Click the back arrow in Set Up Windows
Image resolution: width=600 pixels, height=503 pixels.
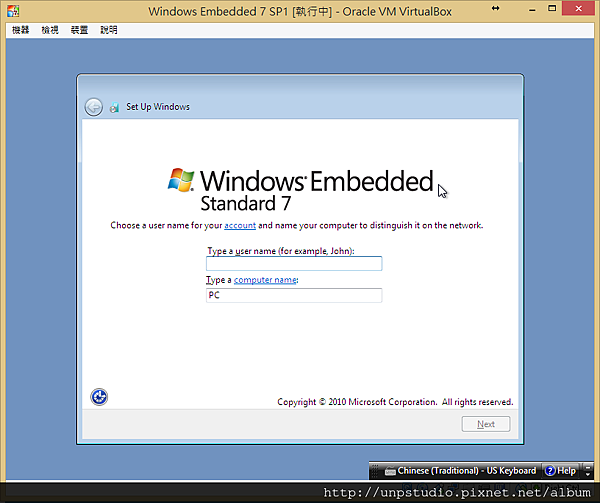point(93,107)
